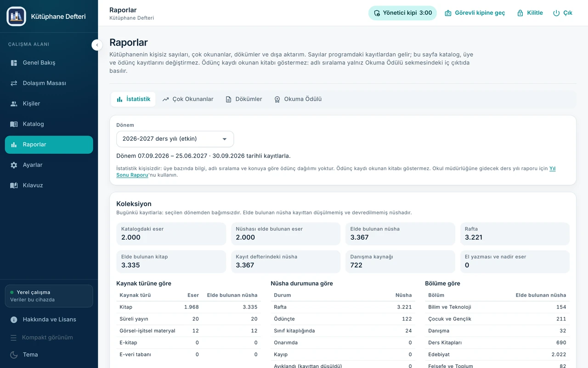Click the Rafta 3.221 card

point(514,234)
